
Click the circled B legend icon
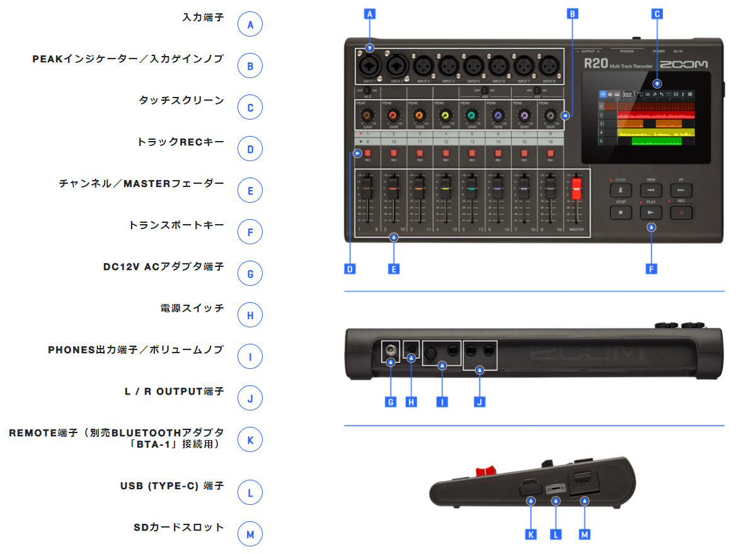click(x=250, y=66)
